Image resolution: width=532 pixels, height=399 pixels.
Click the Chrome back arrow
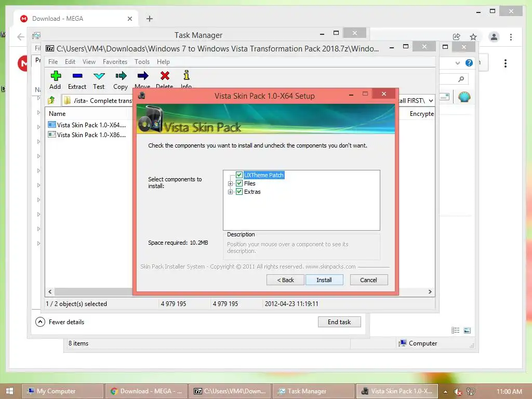pos(21,37)
